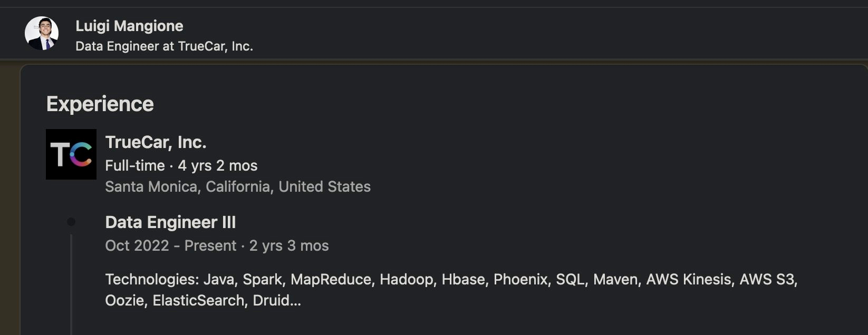The width and height of the screenshot is (868, 335).
Task: Open the TrueCar, Inc. company name link
Action: click(x=156, y=142)
